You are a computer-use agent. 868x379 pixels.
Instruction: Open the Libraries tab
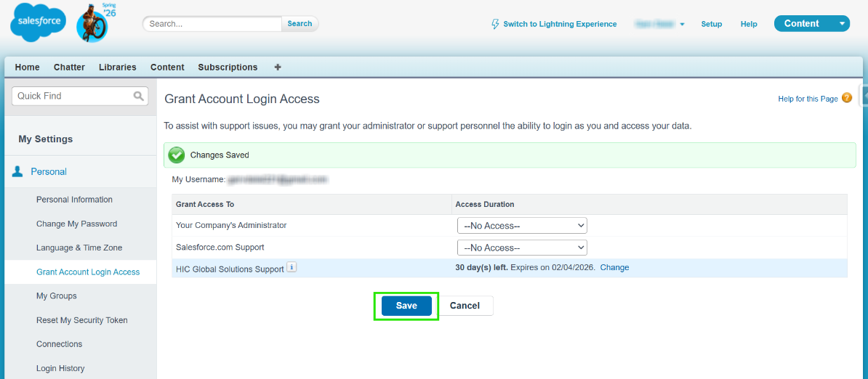click(118, 67)
